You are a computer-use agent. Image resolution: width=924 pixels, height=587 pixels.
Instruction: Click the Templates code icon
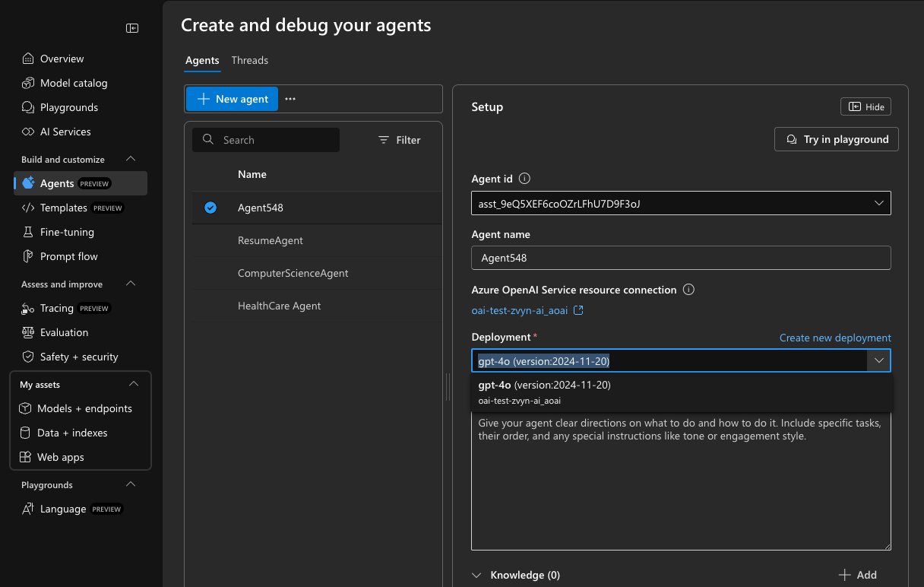[x=28, y=208]
